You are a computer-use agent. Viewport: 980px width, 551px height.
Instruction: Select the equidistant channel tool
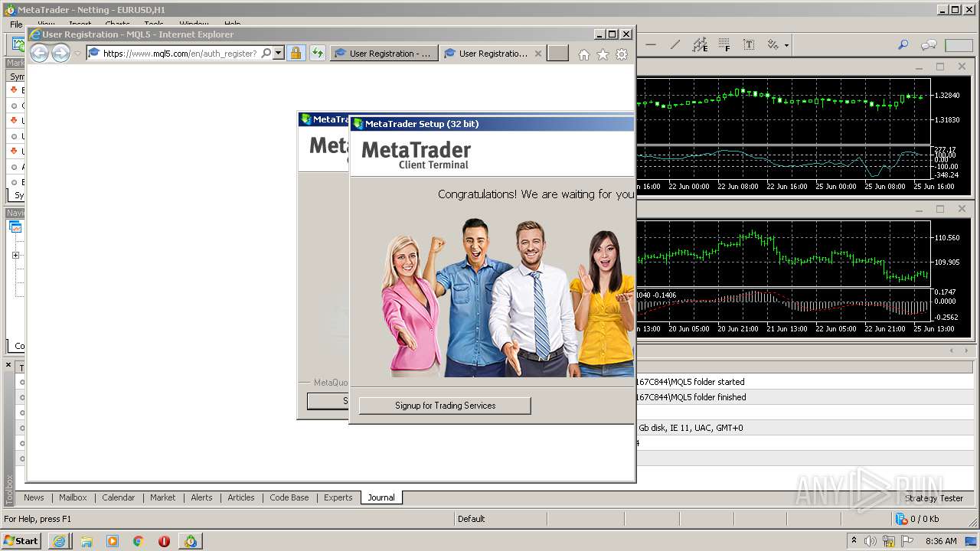700,45
